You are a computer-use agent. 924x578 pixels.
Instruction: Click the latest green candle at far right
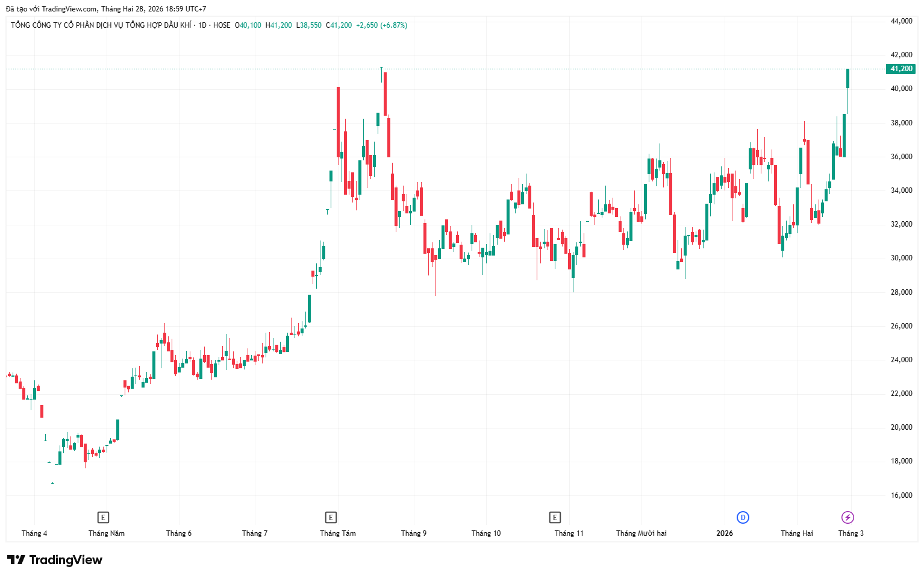point(848,78)
